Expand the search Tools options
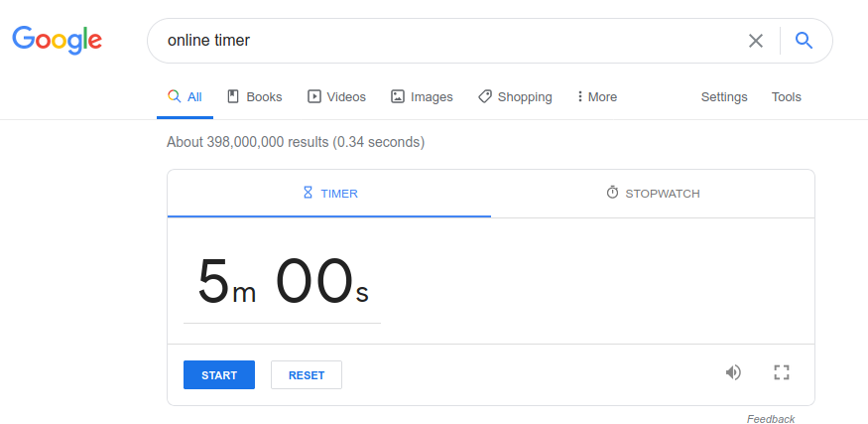The height and width of the screenshot is (424, 868). click(x=787, y=97)
